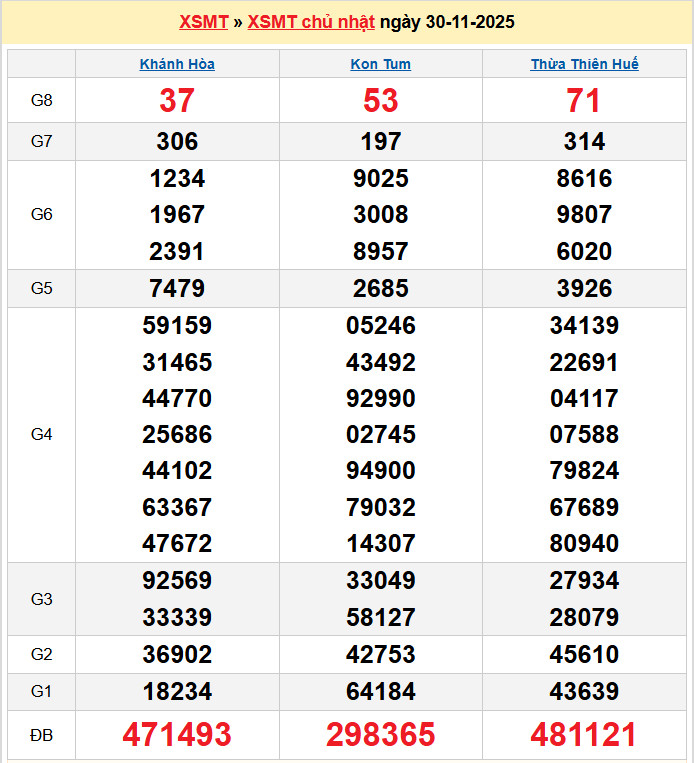Open the Kon Tum province link
Screen dimensions: 694x763
380,64
